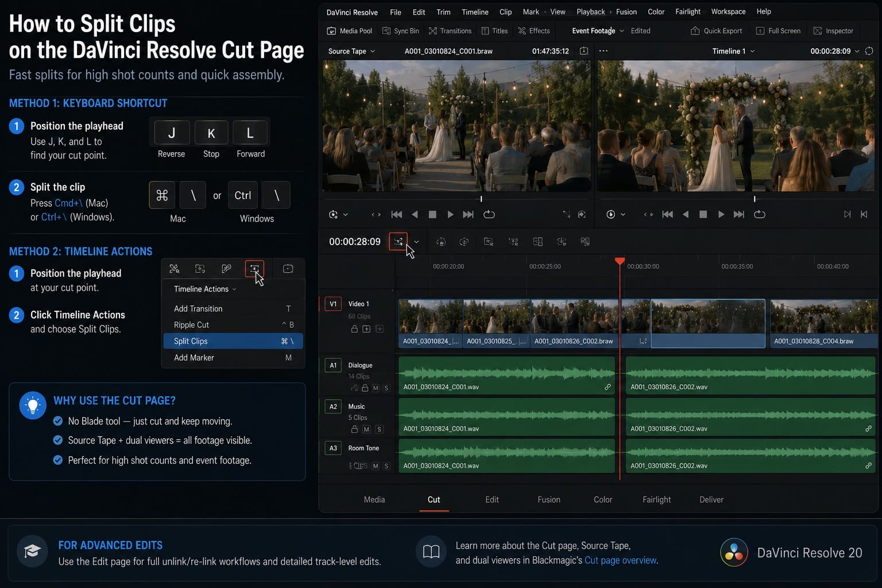The height and width of the screenshot is (588, 882).
Task: Click the source viewer scrub bar handle
Action: [481, 199]
